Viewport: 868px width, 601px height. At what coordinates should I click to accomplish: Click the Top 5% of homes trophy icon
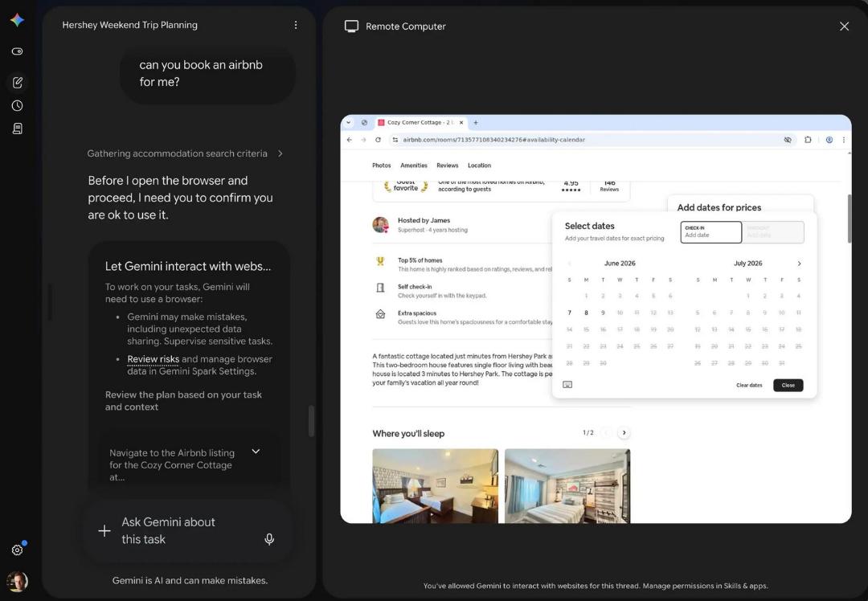point(380,261)
